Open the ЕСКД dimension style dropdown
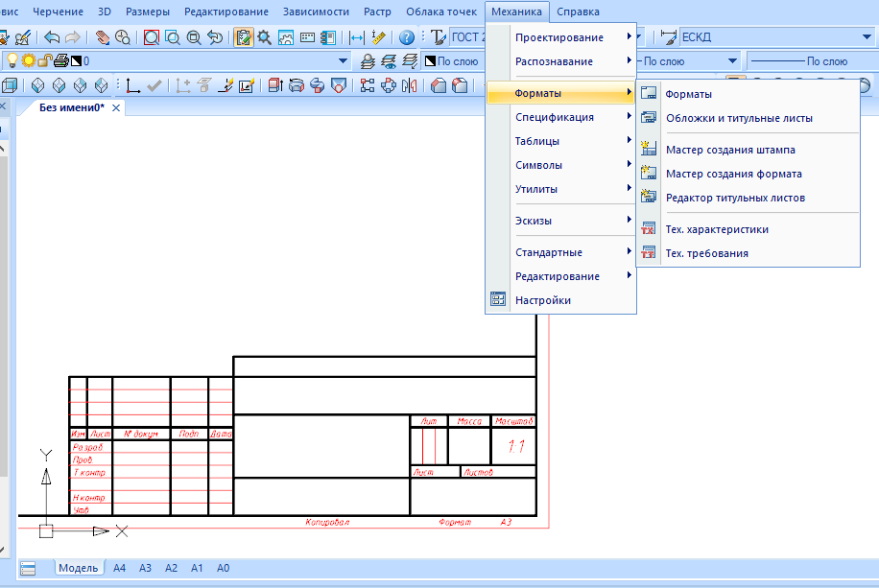 pyautogui.click(x=867, y=37)
